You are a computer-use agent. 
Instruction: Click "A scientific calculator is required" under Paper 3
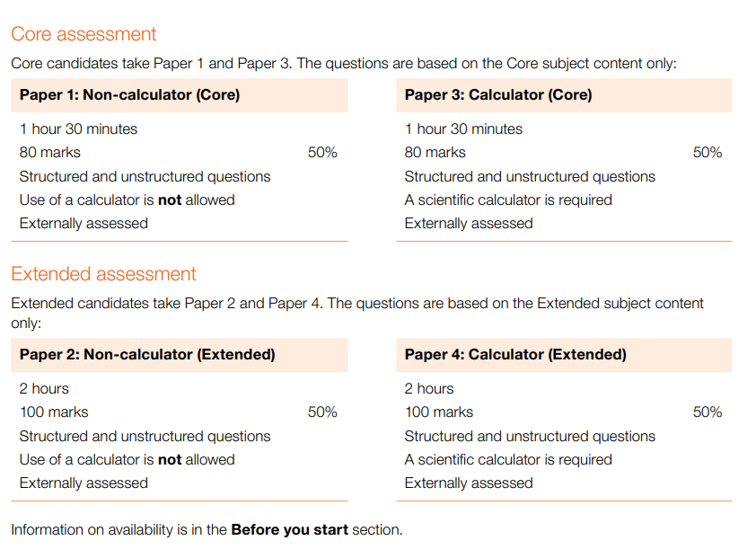coord(508,200)
